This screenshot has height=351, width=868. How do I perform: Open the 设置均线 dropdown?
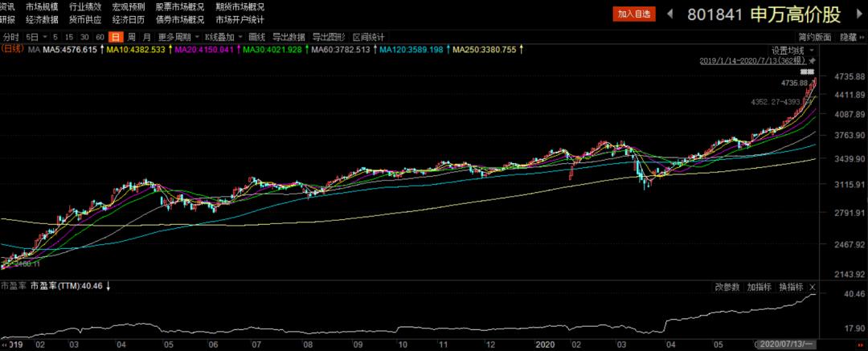point(793,50)
